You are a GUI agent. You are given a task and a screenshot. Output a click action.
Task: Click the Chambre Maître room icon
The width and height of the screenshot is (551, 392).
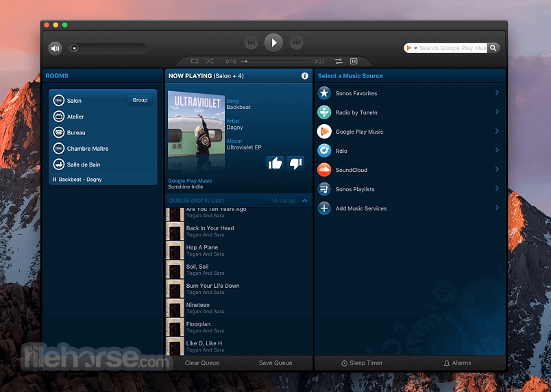(59, 148)
